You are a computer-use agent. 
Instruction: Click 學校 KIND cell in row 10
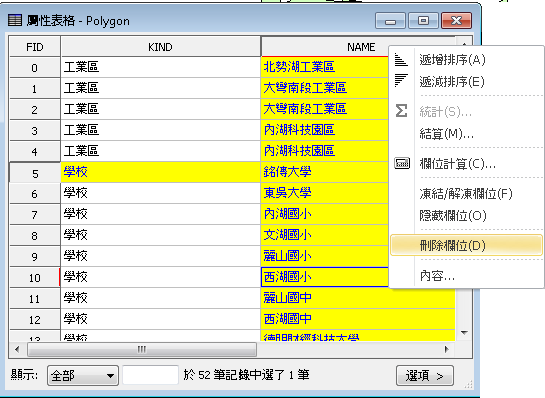coord(160,277)
